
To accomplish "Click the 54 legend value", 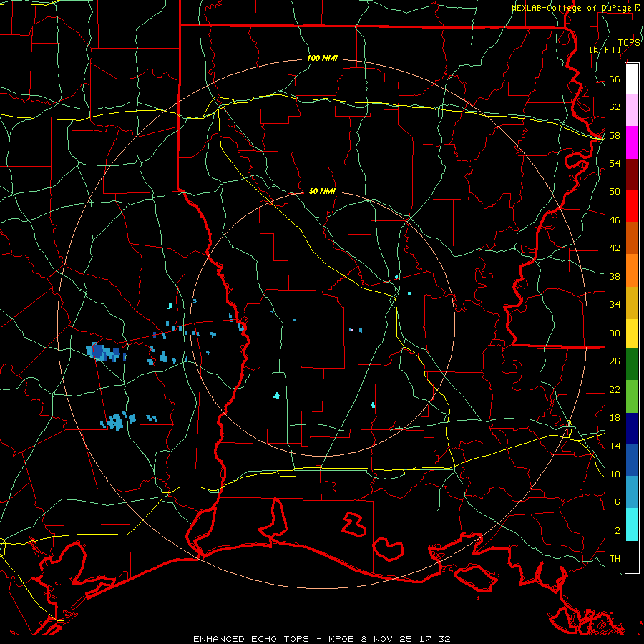I will coord(615,163).
